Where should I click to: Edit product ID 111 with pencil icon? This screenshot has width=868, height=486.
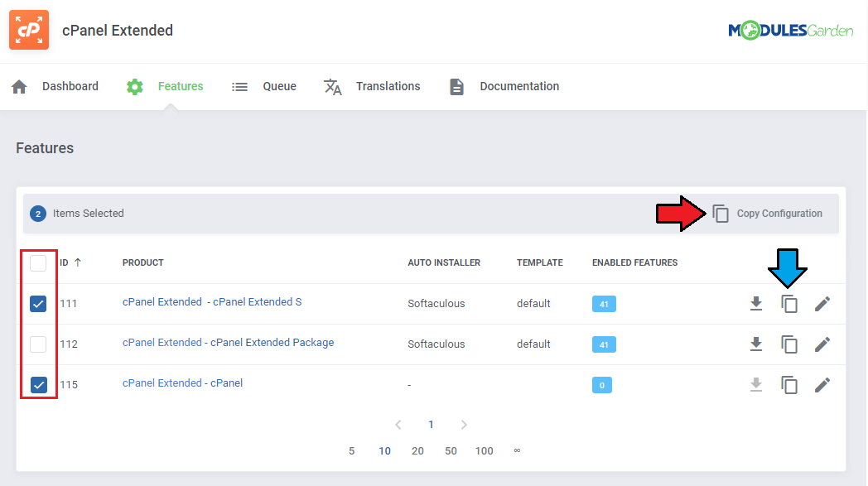tap(822, 304)
